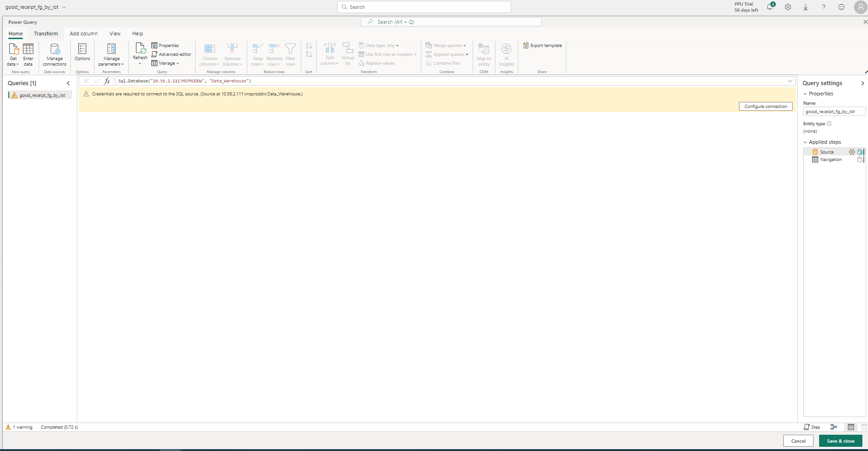Click the Configure connection button
This screenshot has width=868, height=451.
point(765,106)
